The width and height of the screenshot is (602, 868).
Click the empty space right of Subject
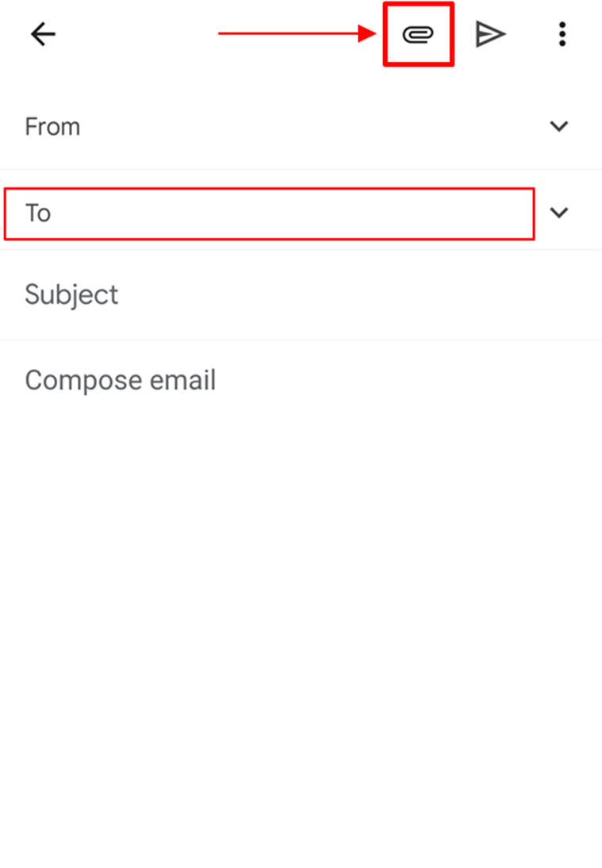point(357,295)
